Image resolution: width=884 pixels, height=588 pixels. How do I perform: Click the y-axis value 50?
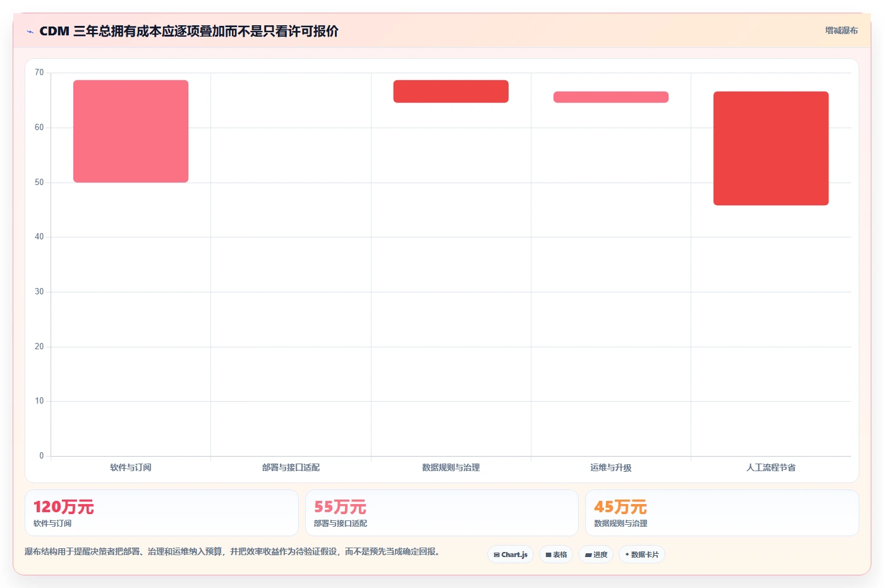tap(39, 183)
